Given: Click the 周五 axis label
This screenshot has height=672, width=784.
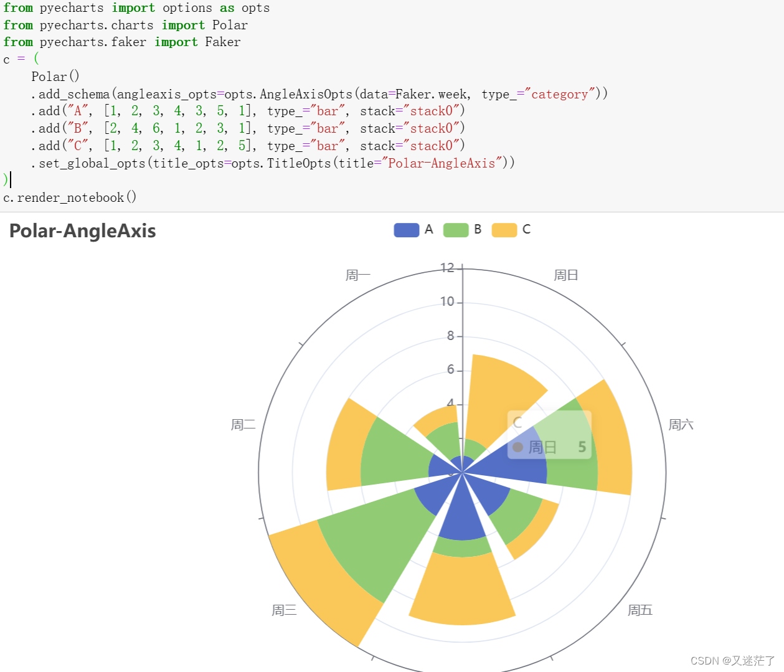Looking at the screenshot, I should coord(639,610).
